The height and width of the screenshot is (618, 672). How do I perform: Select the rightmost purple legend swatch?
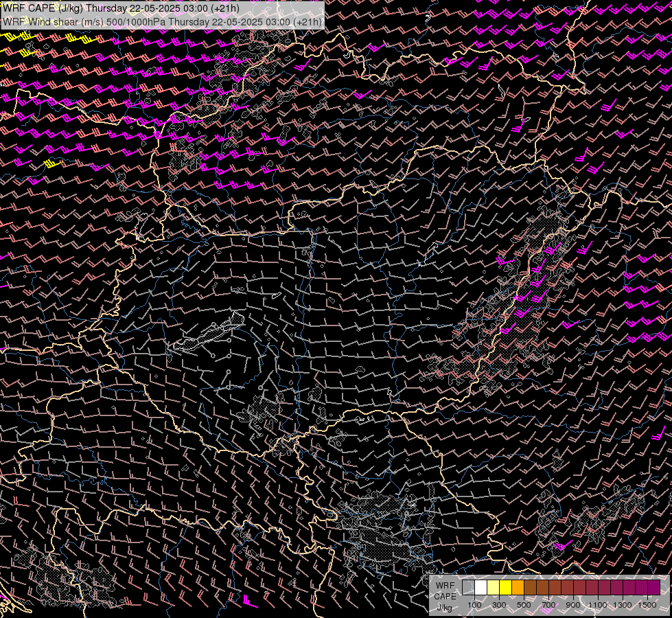point(654,588)
